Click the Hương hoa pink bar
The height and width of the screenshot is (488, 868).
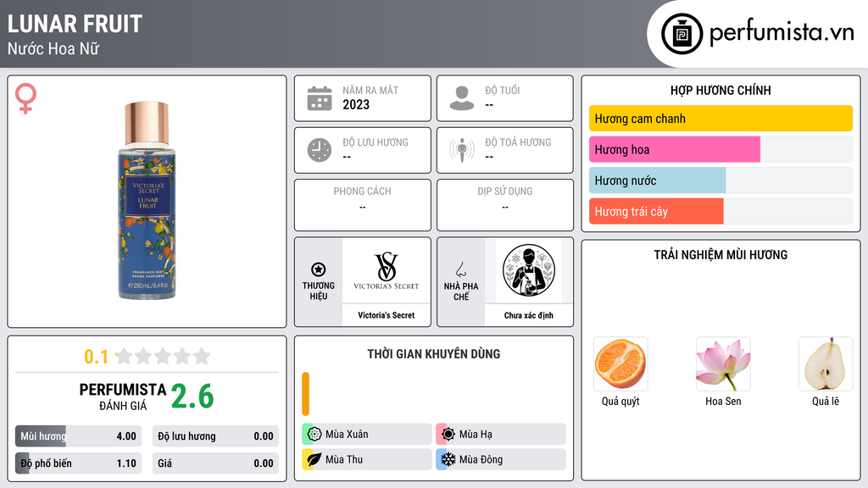(675, 149)
